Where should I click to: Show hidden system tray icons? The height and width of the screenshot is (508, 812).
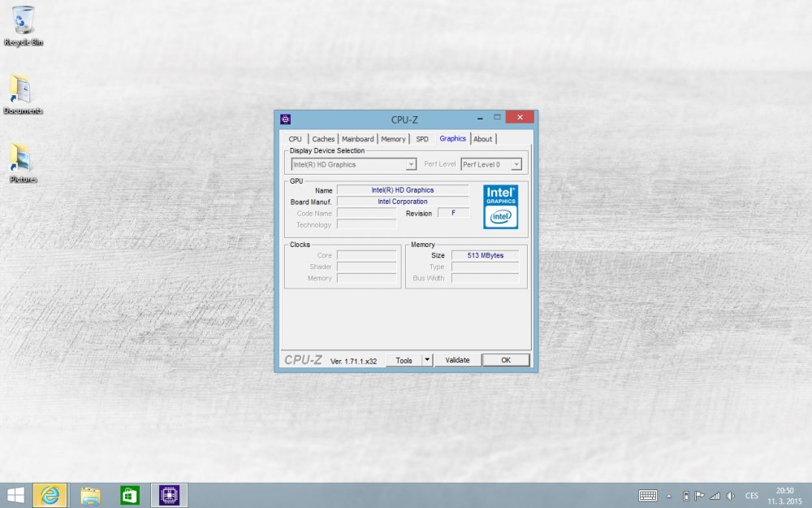pyautogui.click(x=669, y=496)
